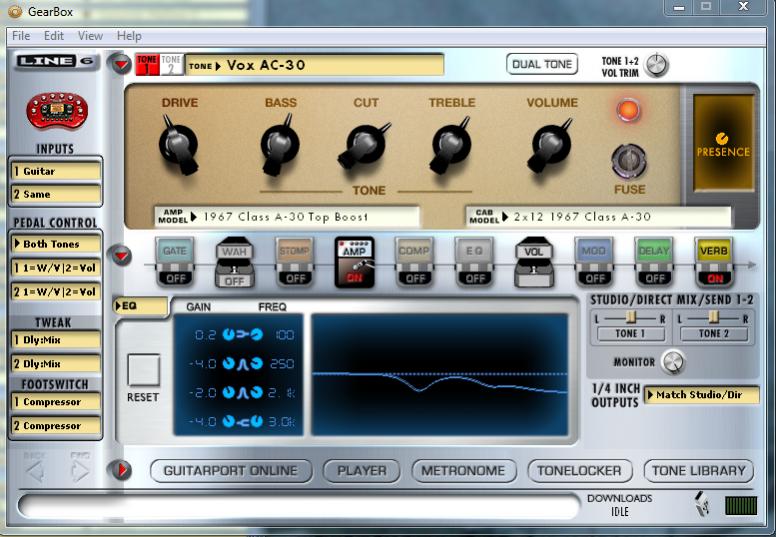Click the third EQ band gain knob
776x537 pixels.
228,393
